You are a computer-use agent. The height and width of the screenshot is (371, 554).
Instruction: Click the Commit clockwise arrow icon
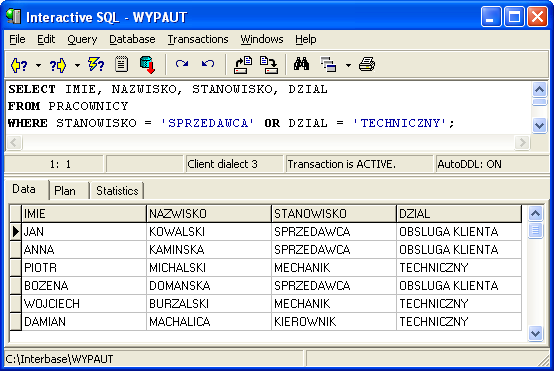[182, 64]
